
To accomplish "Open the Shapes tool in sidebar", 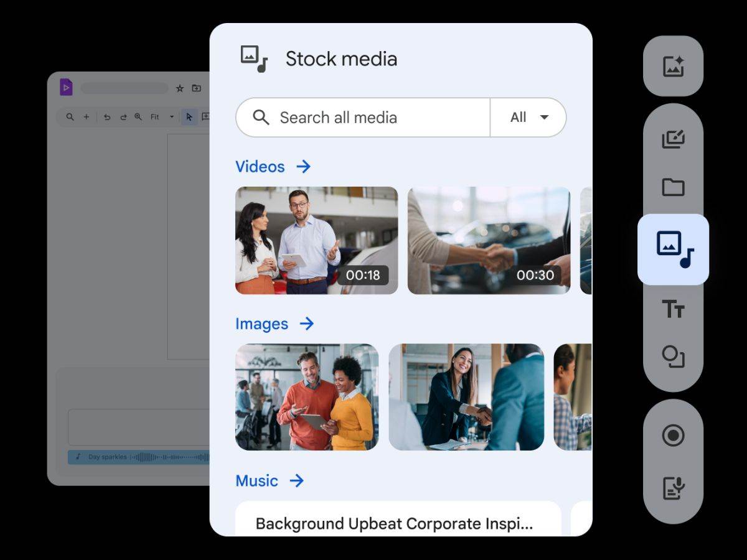I will [x=673, y=357].
